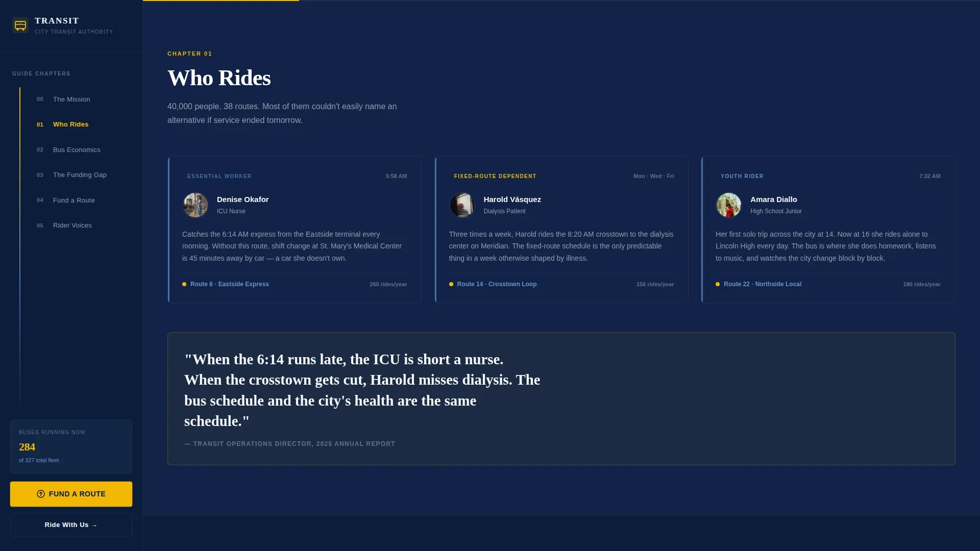Click the Mon · Wed · Fri schedule text
980x551 pixels.
pyautogui.click(x=653, y=177)
